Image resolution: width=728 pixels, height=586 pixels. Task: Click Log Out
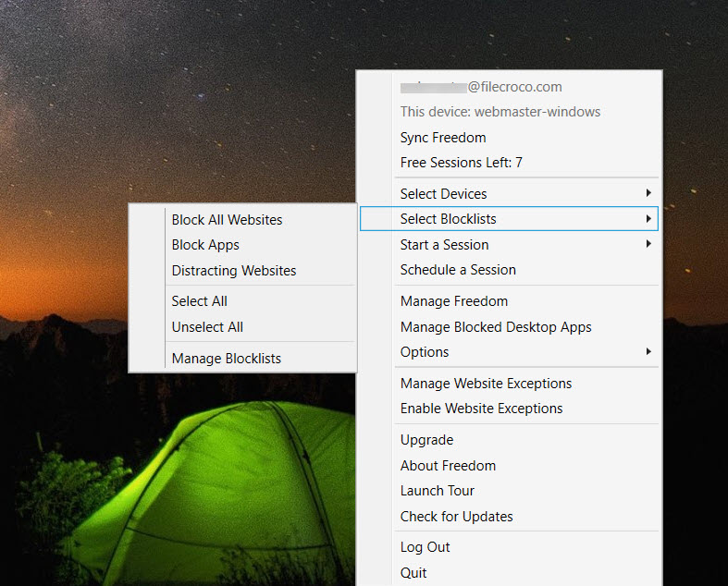(x=509, y=547)
